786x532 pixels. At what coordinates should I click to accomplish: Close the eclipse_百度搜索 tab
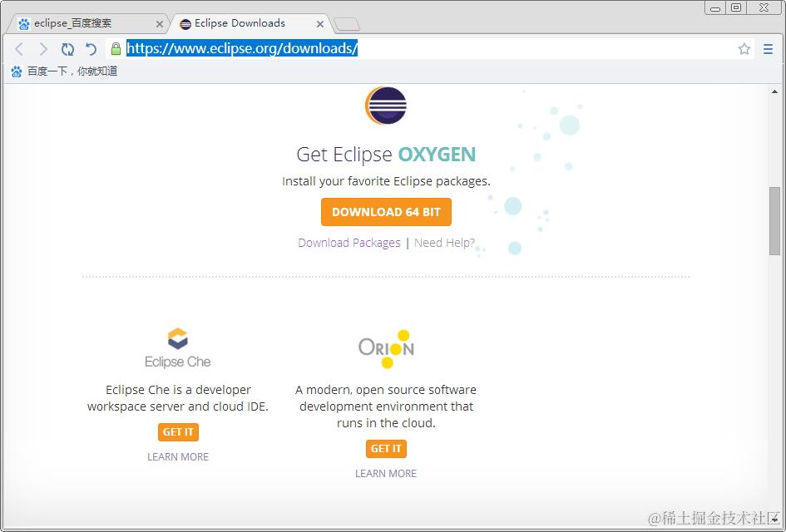tap(160, 23)
